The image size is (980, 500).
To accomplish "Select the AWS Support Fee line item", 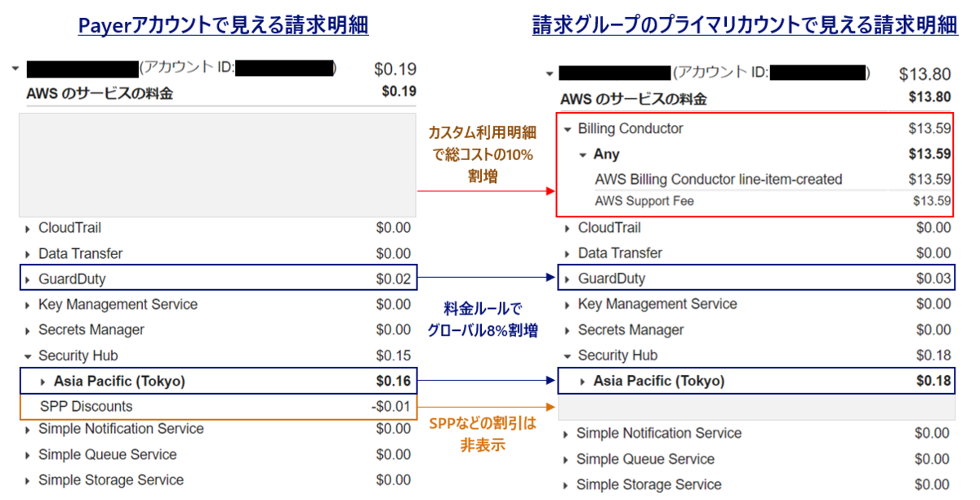I will (x=645, y=201).
